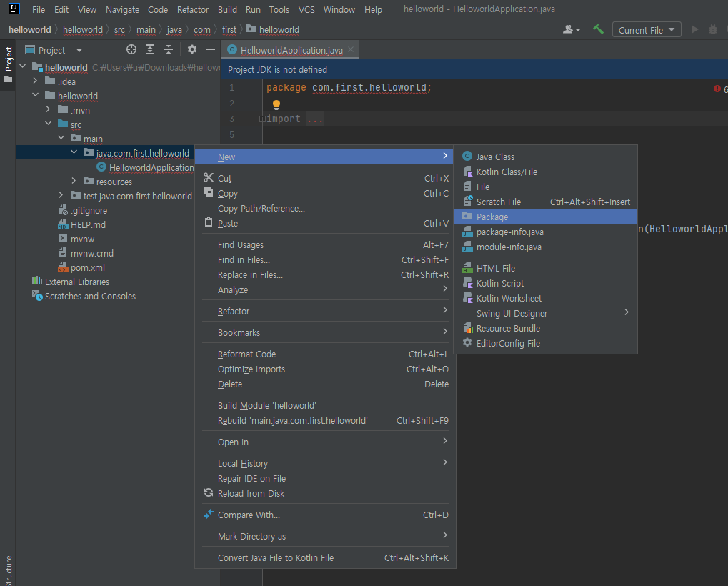
Task: Toggle the Project tool window side button
Action: [8, 64]
